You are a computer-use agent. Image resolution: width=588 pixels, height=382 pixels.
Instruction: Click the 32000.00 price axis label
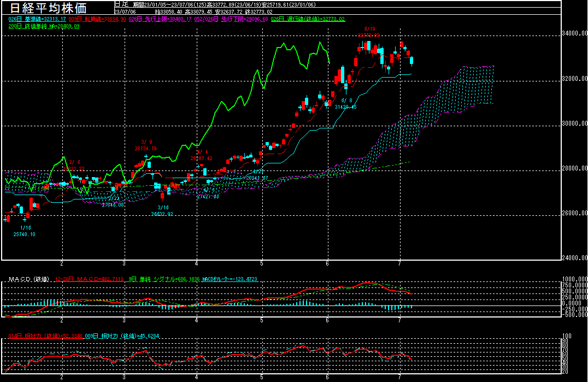574,79
